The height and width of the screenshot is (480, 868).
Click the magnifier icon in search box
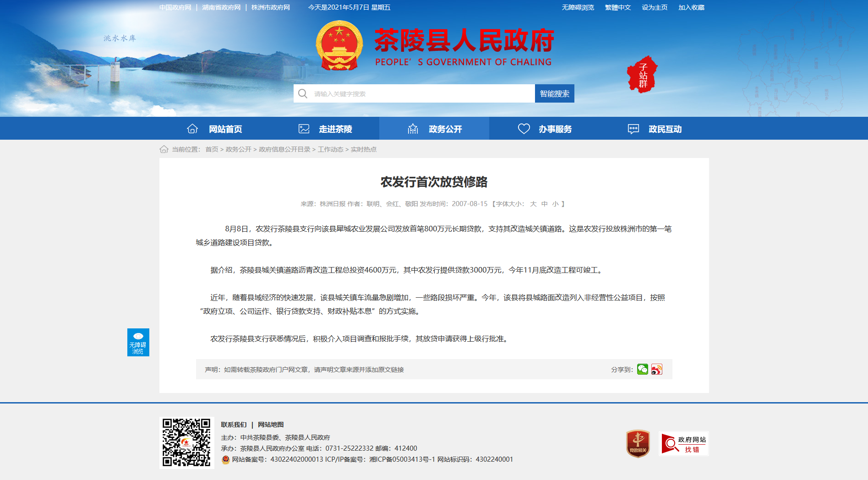coord(303,94)
